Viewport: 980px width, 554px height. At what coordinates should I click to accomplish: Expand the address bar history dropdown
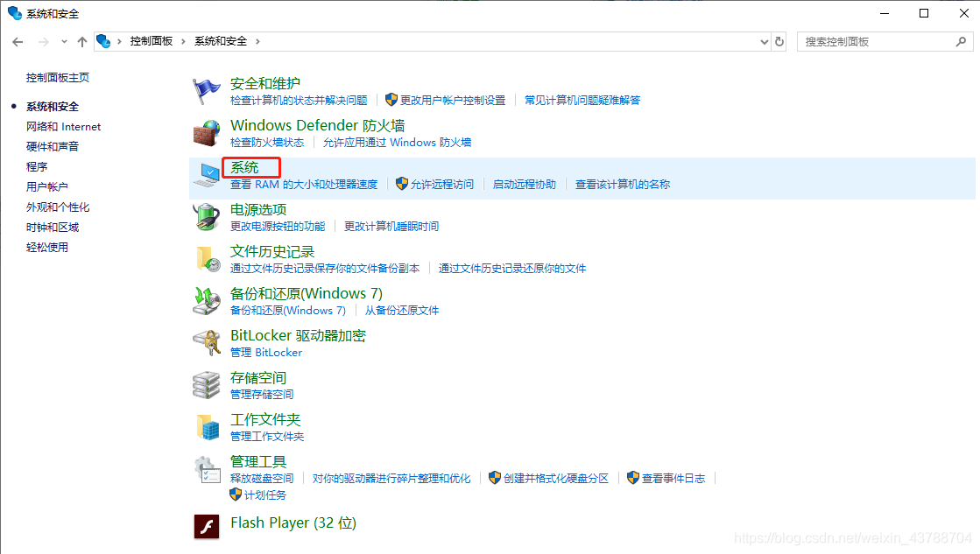pyautogui.click(x=764, y=42)
